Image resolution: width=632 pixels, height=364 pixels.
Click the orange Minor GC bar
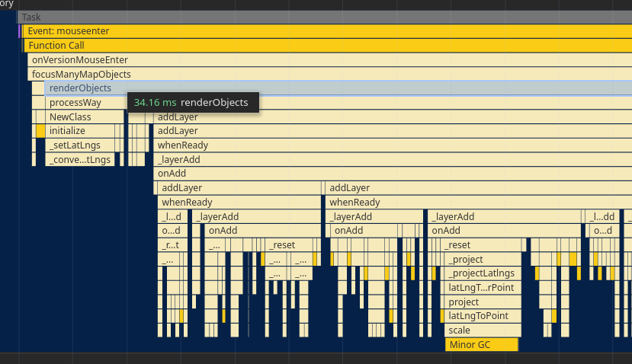coord(481,345)
